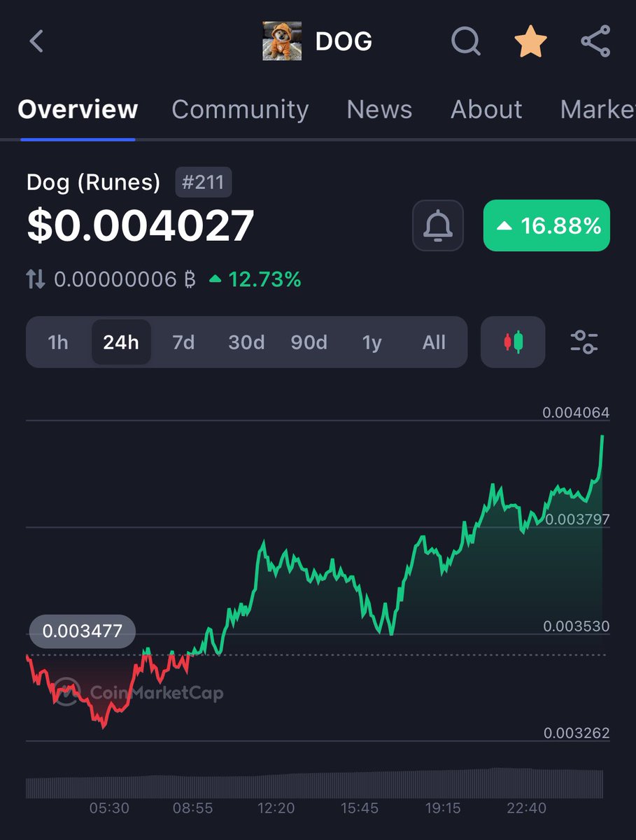The width and height of the screenshot is (636, 840).
Task: Go back using the left chevron
Action: [36, 41]
